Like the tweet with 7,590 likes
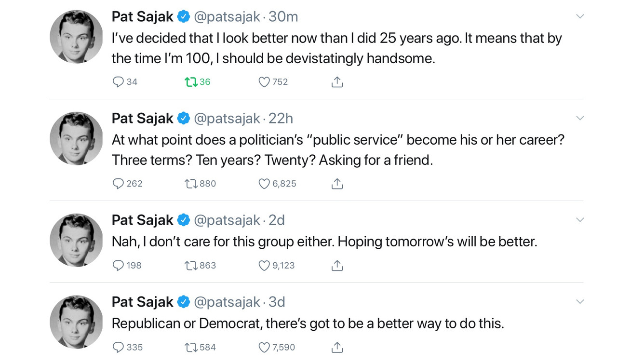Screen dimensions: 617x364 (x=264, y=348)
